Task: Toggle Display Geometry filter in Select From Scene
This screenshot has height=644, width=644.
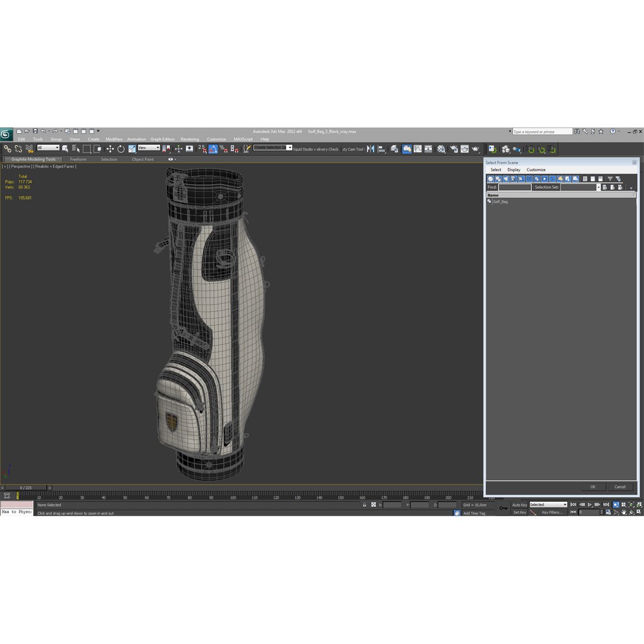Action: coord(490,179)
